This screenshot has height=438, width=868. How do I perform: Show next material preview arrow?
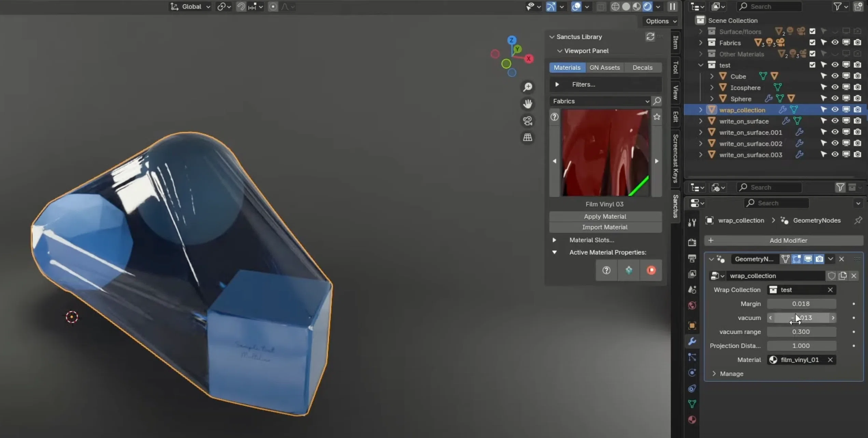pos(657,161)
